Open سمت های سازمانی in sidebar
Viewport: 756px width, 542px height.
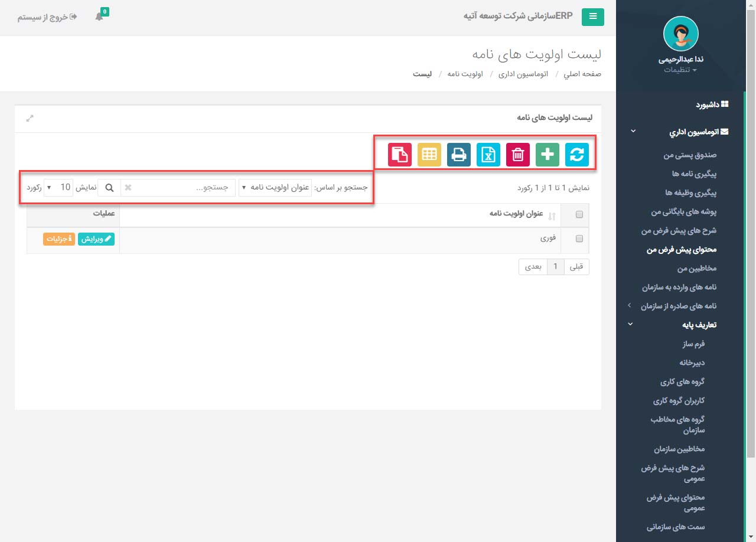(x=676, y=527)
